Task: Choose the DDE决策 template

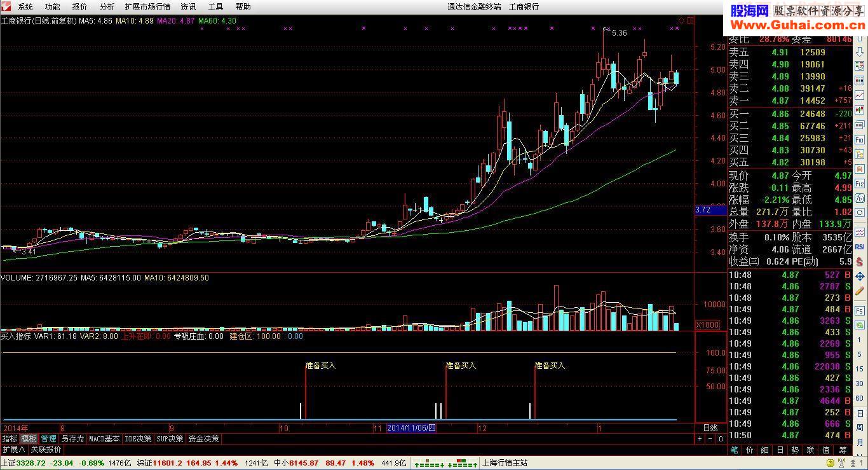Action: click(138, 439)
